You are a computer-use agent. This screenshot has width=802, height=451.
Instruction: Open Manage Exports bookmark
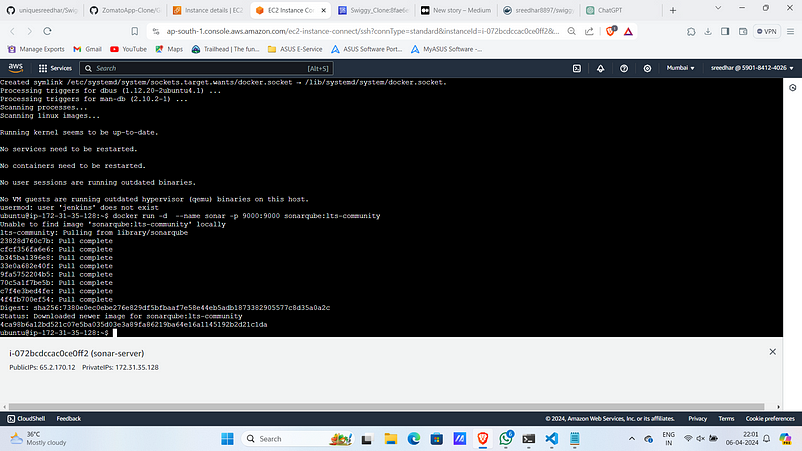tap(36, 49)
